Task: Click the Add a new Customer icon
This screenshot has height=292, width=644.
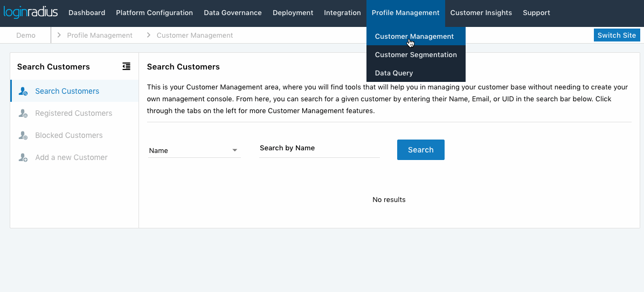Action: tap(23, 158)
